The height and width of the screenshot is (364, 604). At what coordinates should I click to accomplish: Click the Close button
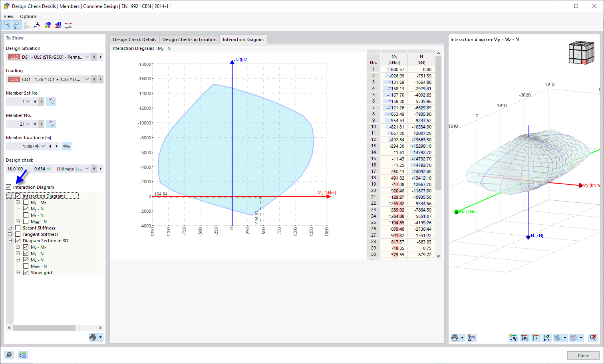coord(583,355)
